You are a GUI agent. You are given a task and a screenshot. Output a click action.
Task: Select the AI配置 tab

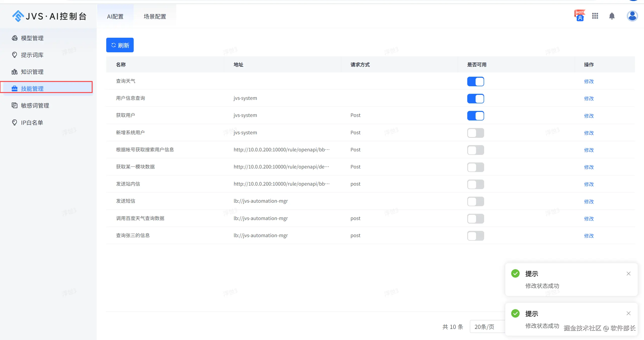[115, 17]
